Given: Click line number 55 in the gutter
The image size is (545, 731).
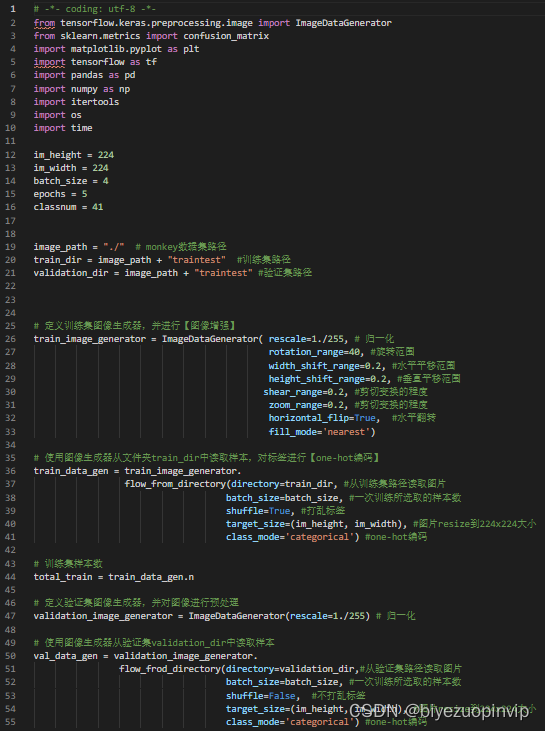Looking at the screenshot, I should click(11, 723).
